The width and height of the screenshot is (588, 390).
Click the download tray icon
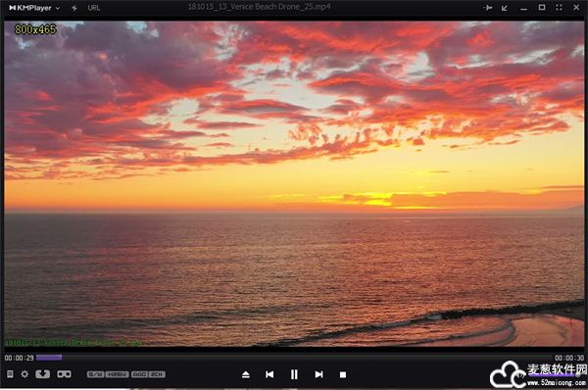click(x=43, y=374)
